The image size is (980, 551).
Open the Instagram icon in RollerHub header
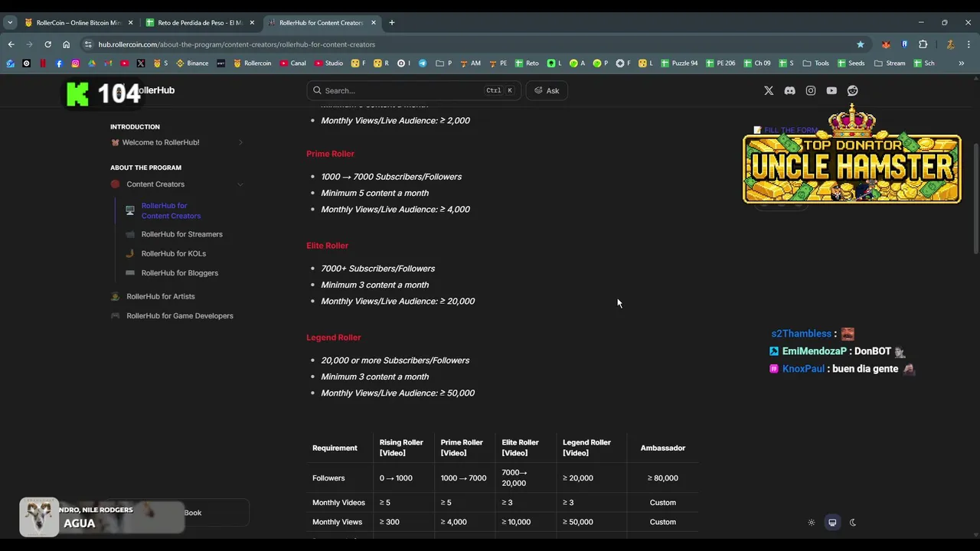[x=811, y=90]
